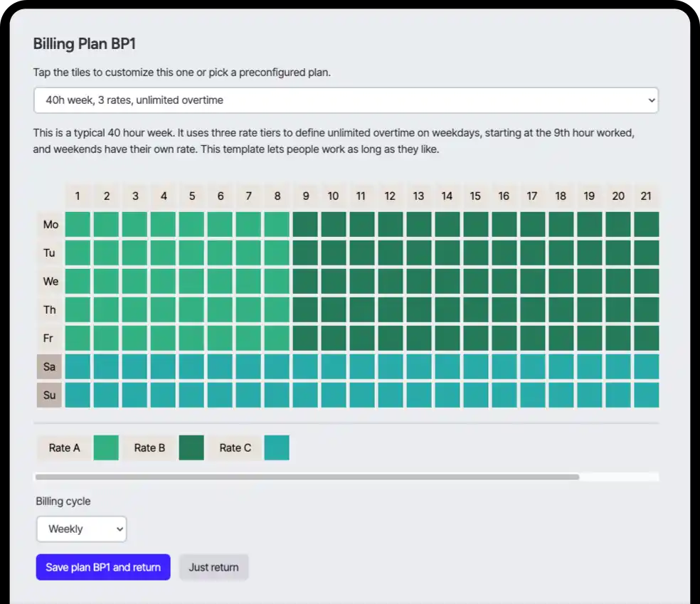700x604 pixels.
Task: Click Save plan BP1 and return
Action: [x=103, y=568]
